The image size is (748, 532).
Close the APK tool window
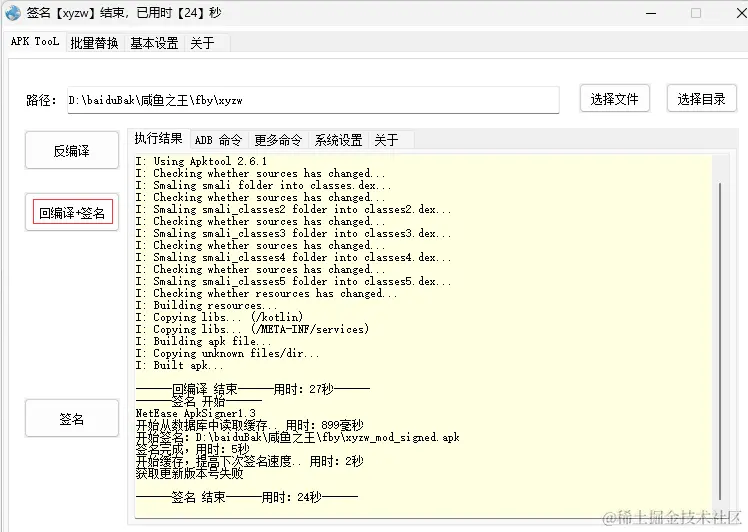(x=741, y=13)
